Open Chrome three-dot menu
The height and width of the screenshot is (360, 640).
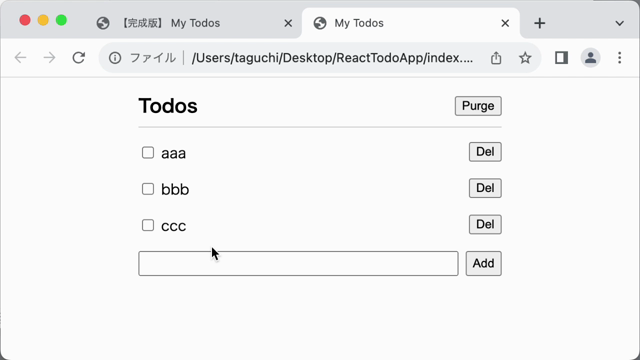click(620, 58)
